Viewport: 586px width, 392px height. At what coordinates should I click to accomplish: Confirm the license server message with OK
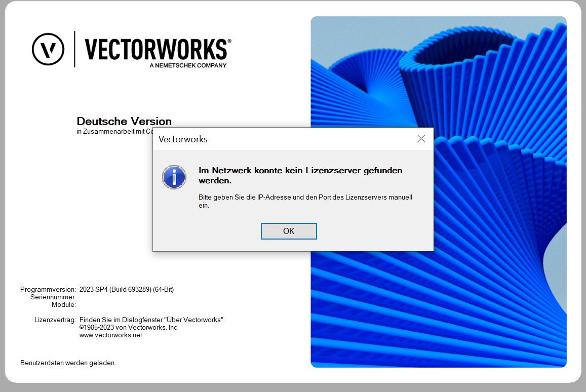(289, 231)
